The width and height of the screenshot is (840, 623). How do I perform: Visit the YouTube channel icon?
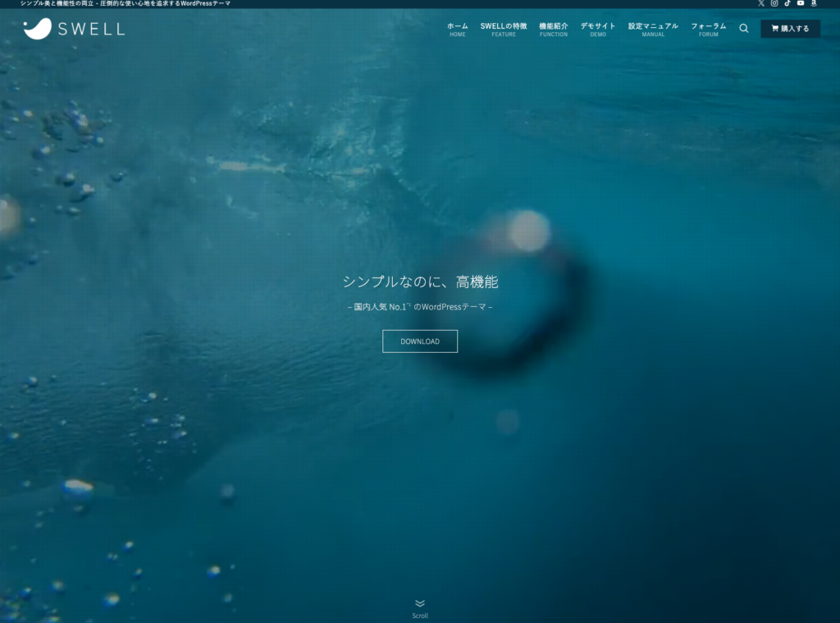click(x=801, y=3)
